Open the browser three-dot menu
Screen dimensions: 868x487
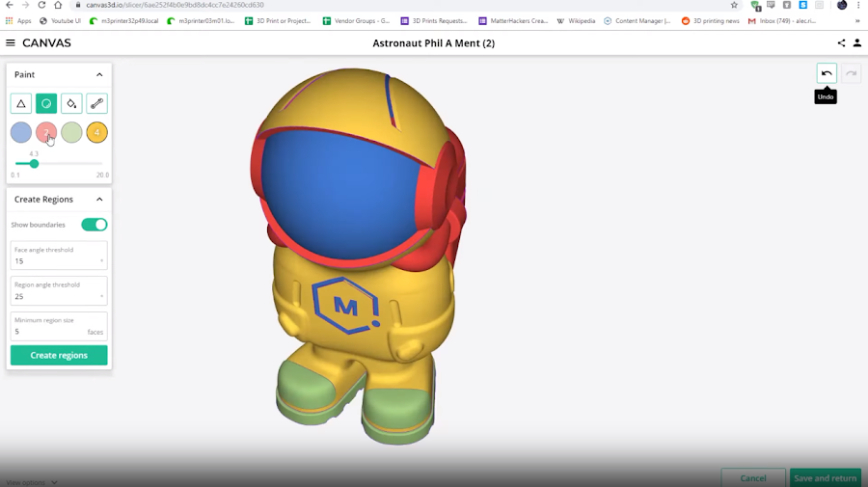tap(858, 5)
